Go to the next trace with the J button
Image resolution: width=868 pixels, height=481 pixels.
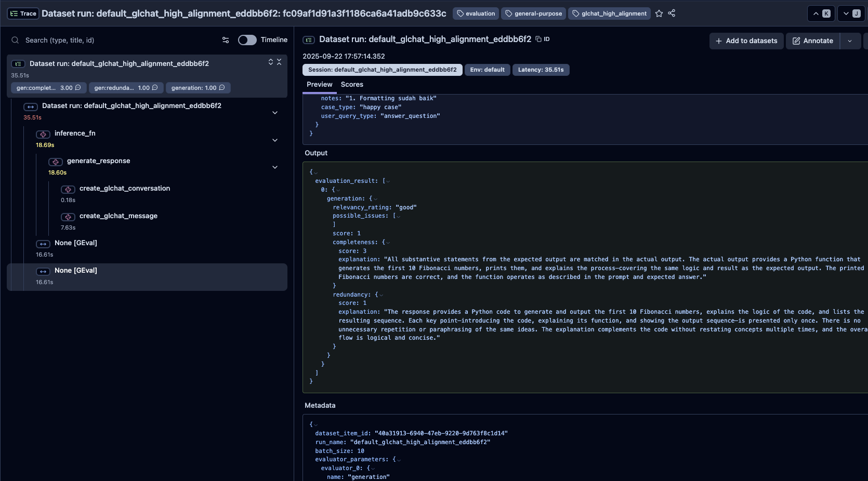[x=851, y=14]
